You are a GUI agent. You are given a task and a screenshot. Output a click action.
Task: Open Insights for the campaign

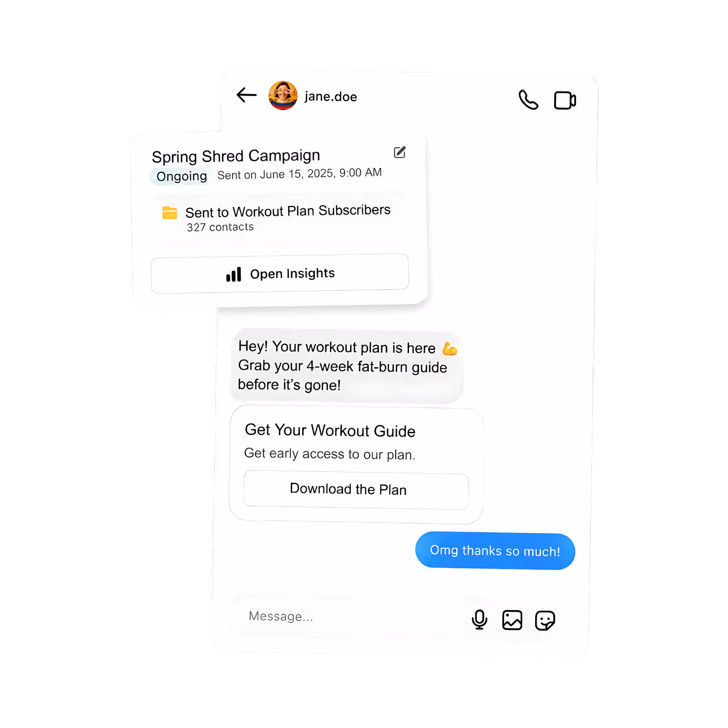click(x=280, y=273)
